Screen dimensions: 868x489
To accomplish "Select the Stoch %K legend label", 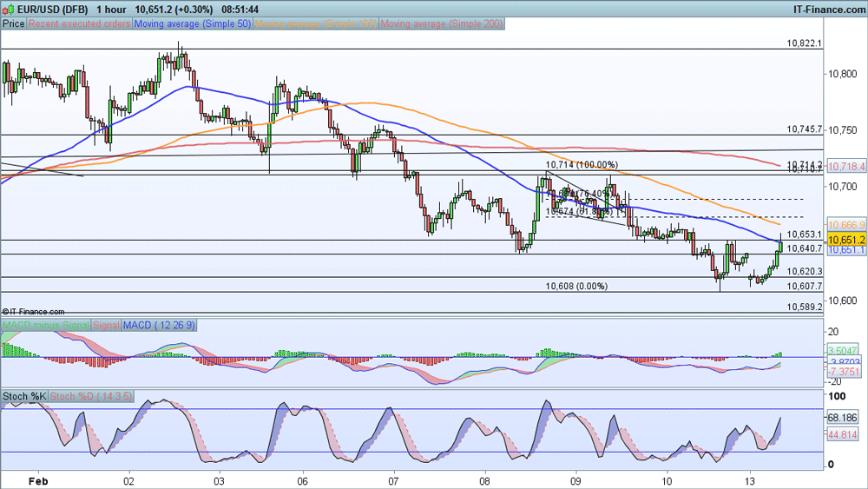I will 25,397.
